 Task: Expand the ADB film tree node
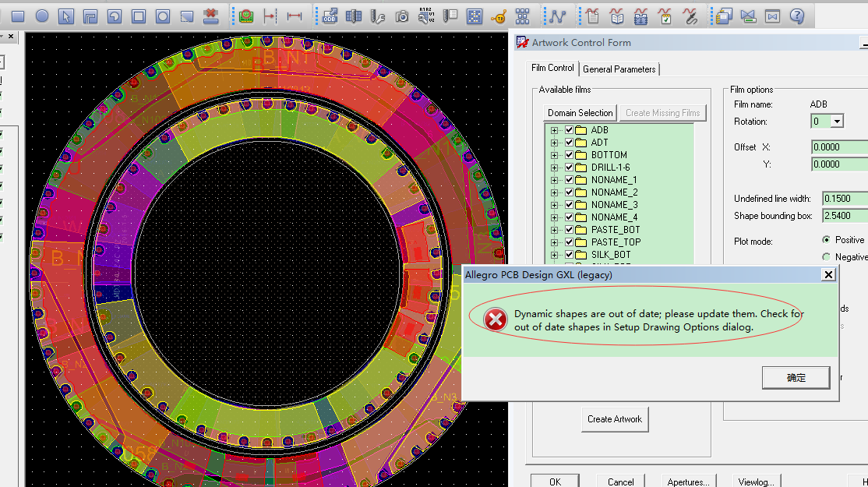click(x=555, y=130)
